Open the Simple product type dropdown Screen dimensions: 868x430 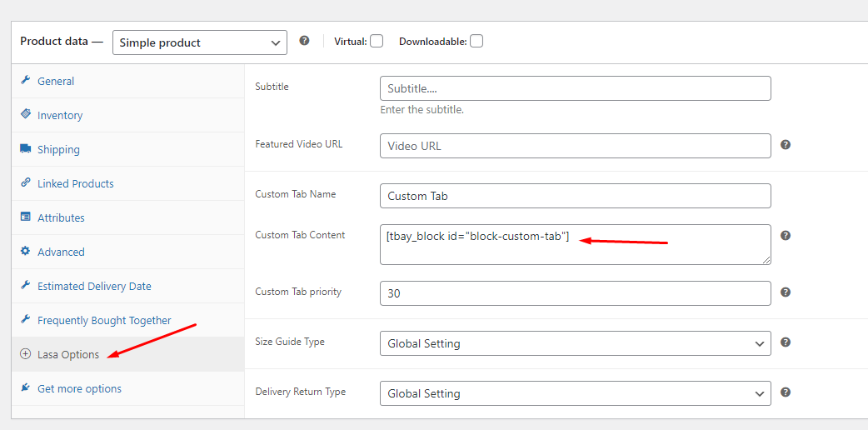[200, 42]
